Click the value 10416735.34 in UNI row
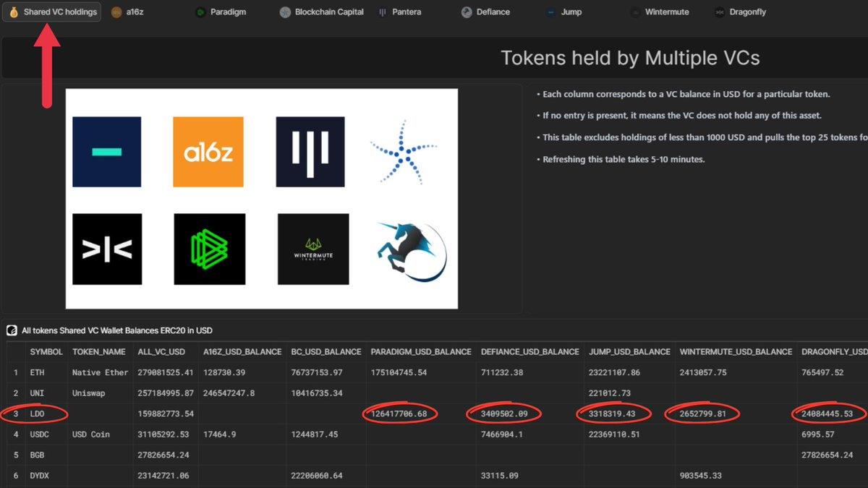Image resolution: width=868 pixels, height=488 pixels. 316,393
